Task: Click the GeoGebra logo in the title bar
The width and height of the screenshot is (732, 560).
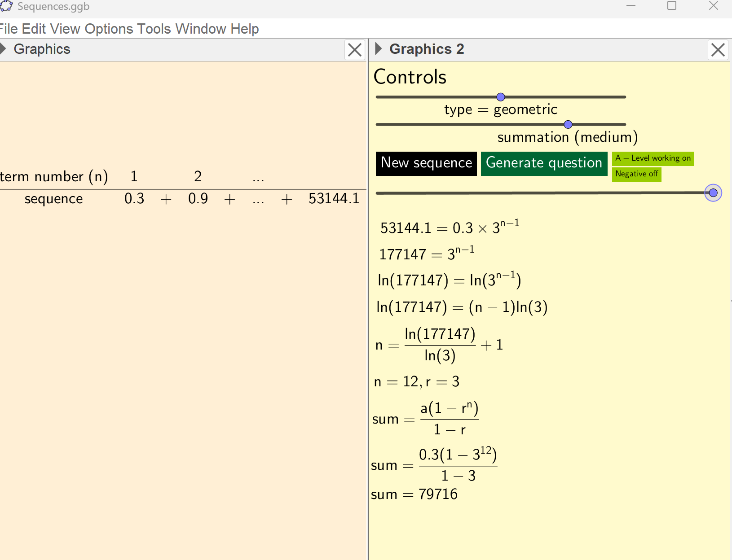Action: tap(6, 6)
